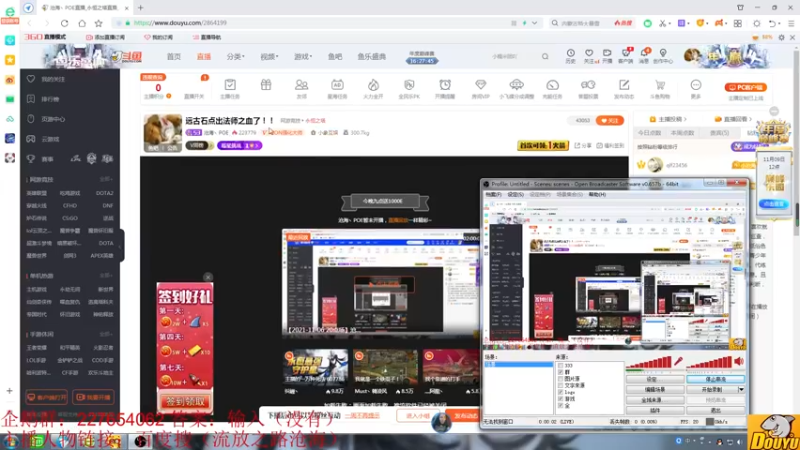Toggle the 图片源 source checkbox in OBS
The image size is (800, 450).
tap(560, 379)
